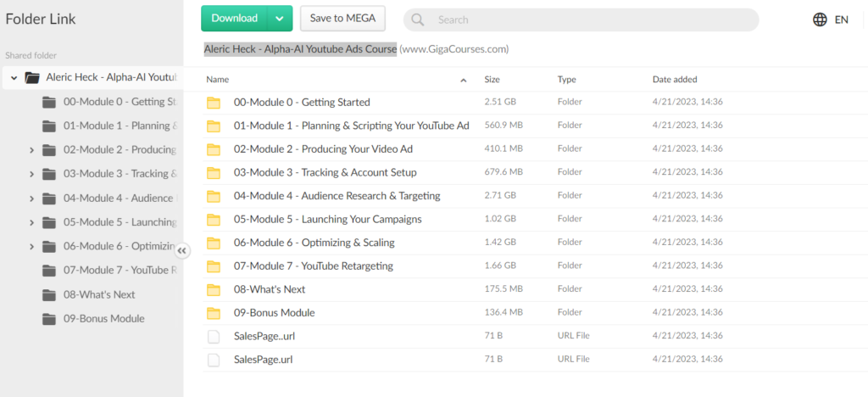Click the SalesPage.url file icon
This screenshot has width=868, height=397.
[213, 360]
